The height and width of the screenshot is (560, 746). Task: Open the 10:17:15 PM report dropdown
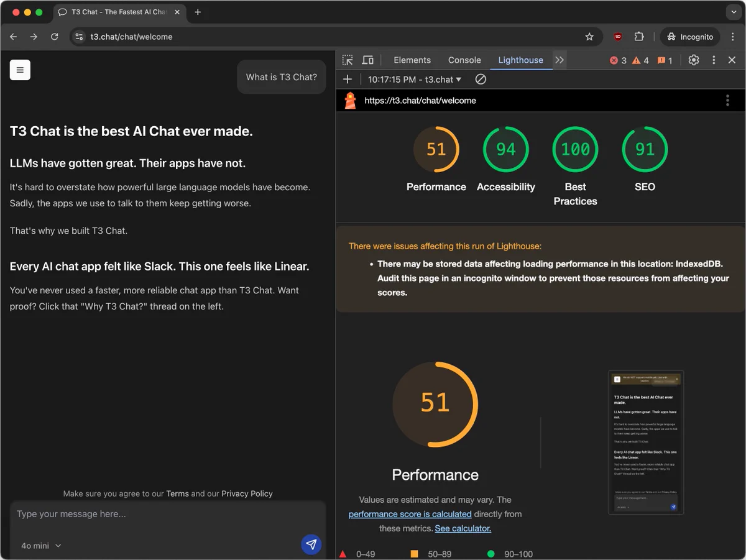(415, 79)
